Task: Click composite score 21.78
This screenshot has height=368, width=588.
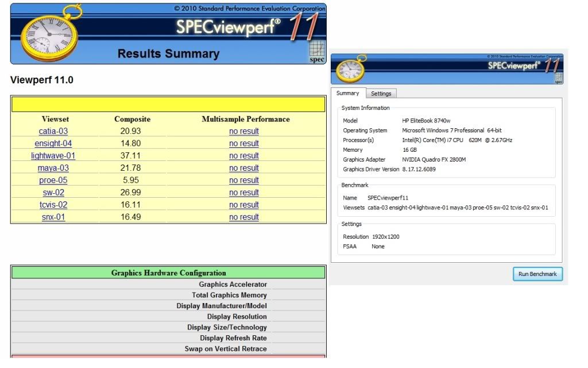Action: 130,168
